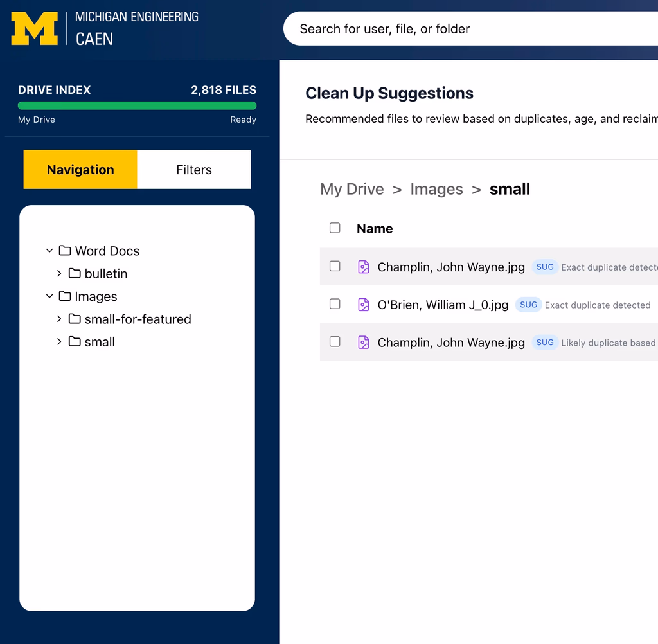Select Word Docs in the folder tree

(x=107, y=251)
